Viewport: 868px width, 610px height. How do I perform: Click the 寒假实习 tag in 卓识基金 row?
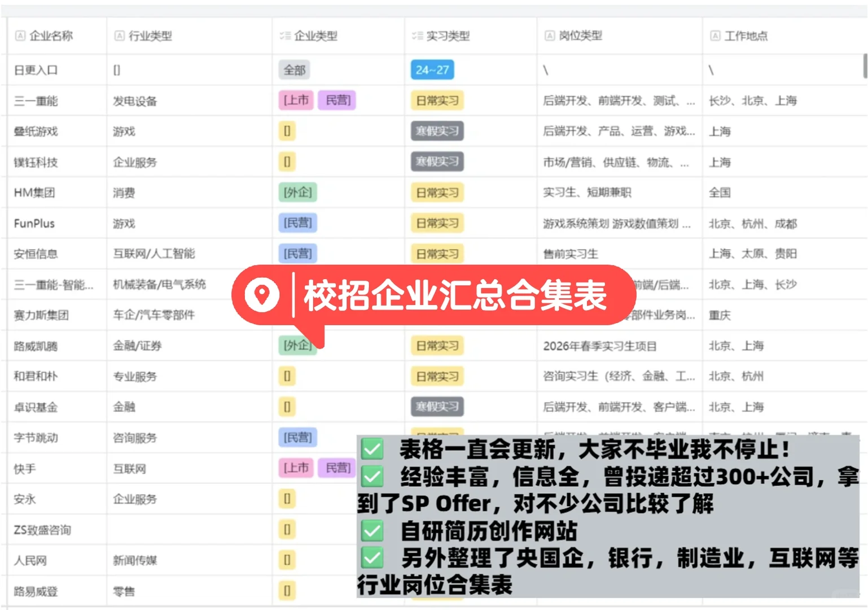(x=437, y=407)
